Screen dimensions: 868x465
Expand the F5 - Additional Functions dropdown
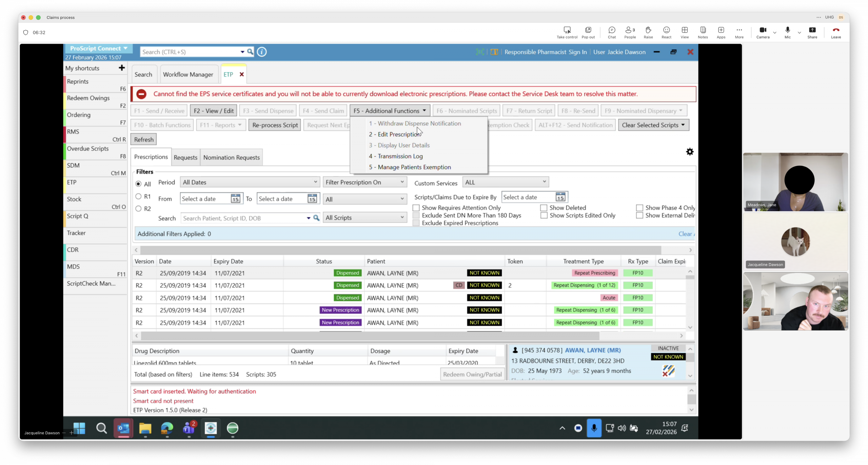tap(390, 111)
